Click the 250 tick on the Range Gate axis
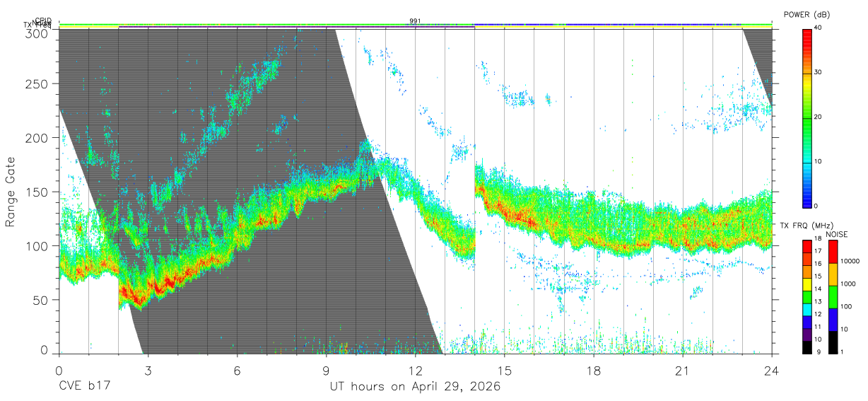868x401 pixels. [37, 83]
